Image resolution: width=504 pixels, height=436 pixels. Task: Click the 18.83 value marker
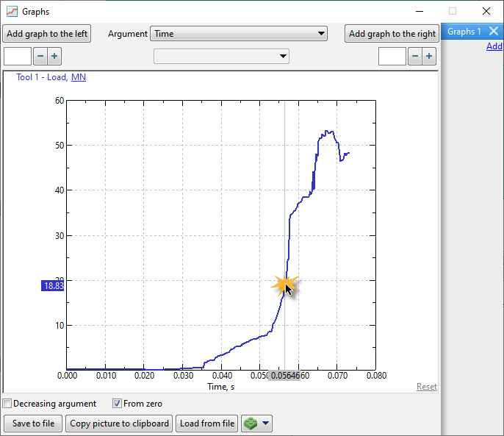[x=53, y=286]
